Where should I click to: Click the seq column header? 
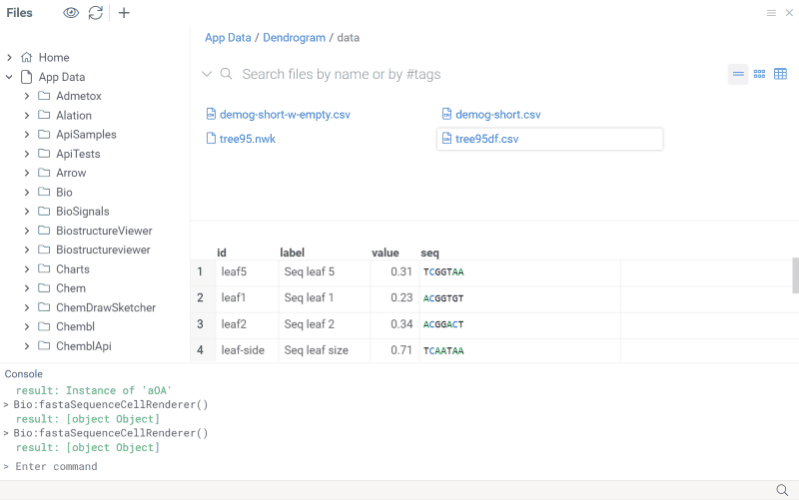430,253
